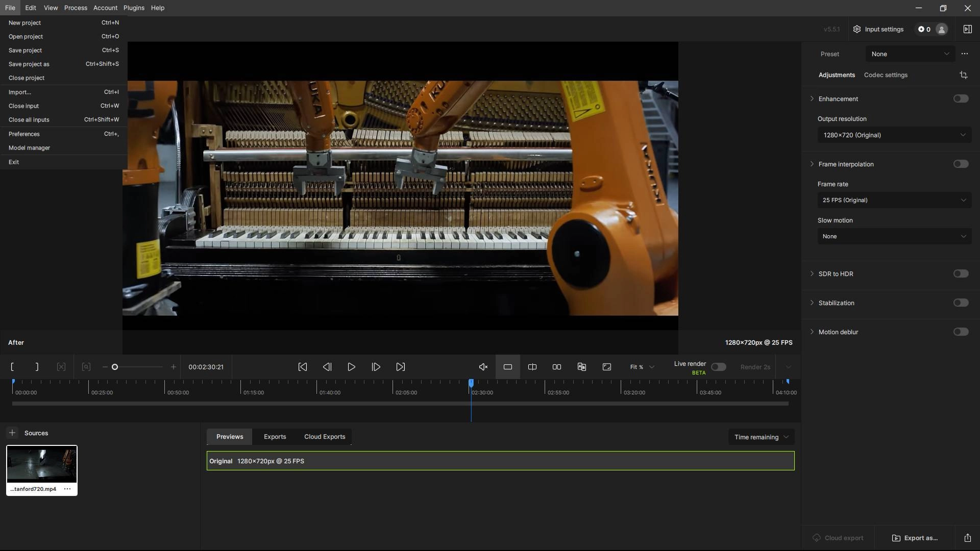Open Preferences from File menu
The height and width of the screenshot is (551, 980).
click(x=64, y=134)
